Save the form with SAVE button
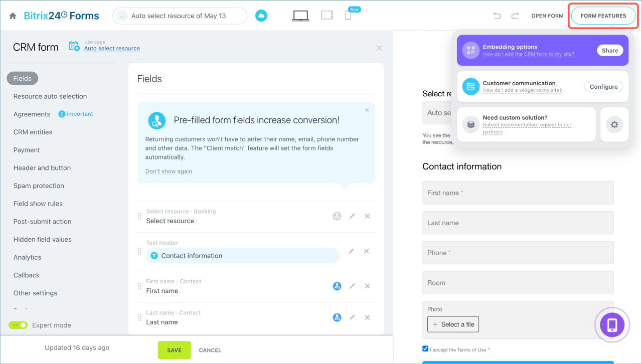 click(175, 350)
